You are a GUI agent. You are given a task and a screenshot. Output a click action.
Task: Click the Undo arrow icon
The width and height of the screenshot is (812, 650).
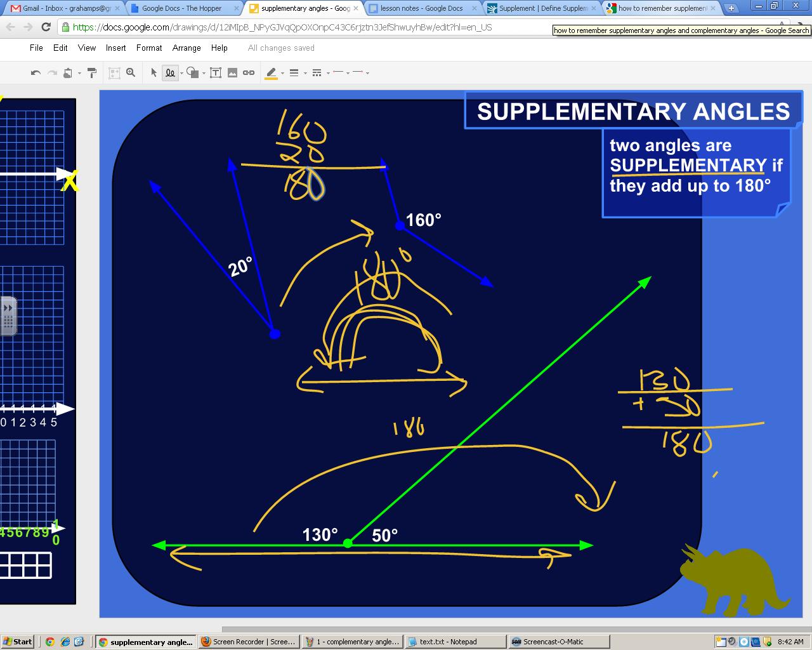point(36,73)
